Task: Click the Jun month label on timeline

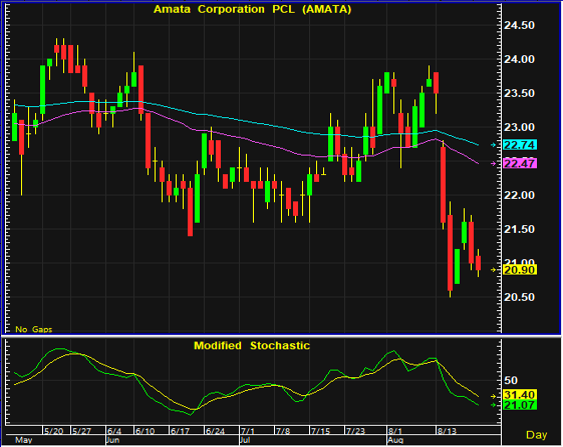Action: click(113, 440)
